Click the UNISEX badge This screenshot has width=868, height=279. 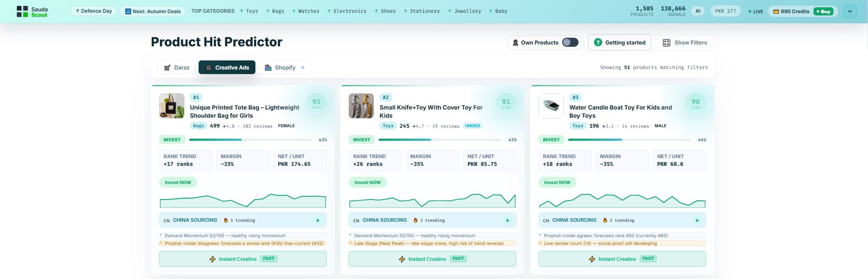pos(473,126)
